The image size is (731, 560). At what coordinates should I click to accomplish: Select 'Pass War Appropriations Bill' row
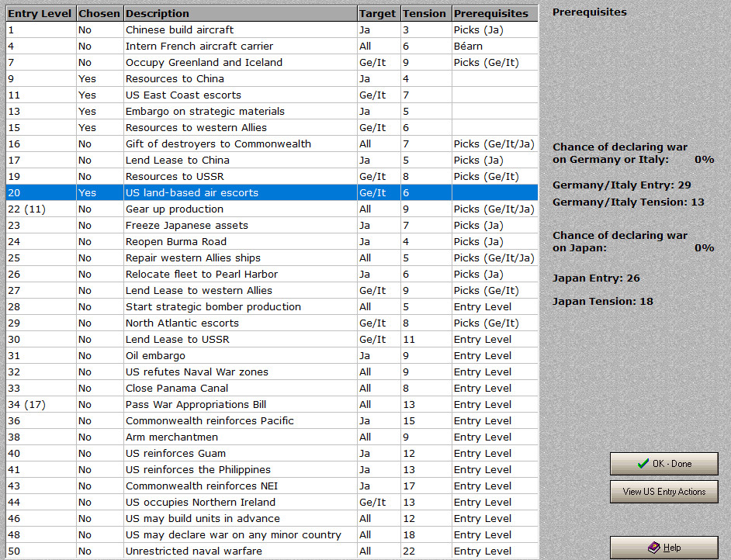coord(272,405)
